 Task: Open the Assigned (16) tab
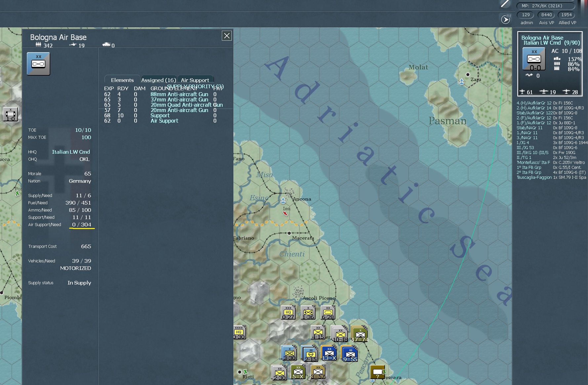(159, 80)
